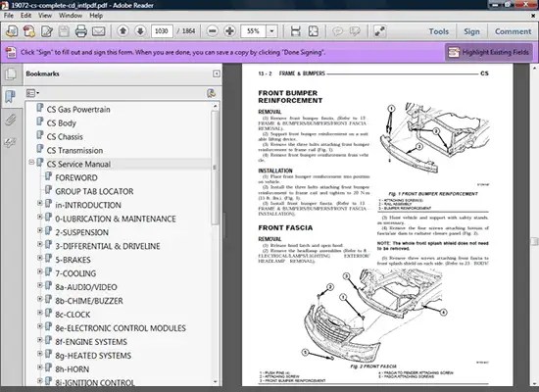Image resolution: width=539 pixels, height=392 pixels.
Task: Click the 55% zoom level field
Action: pos(254,31)
